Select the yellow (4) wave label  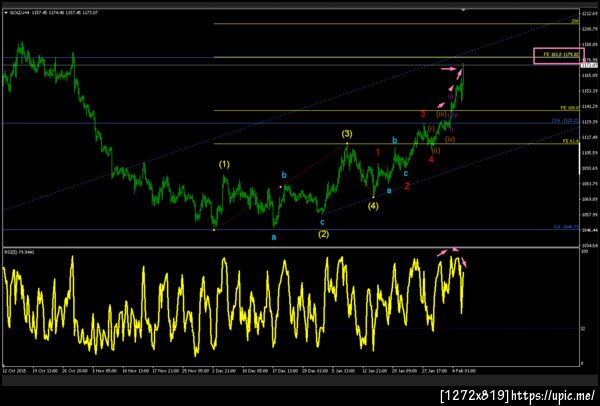tap(373, 206)
